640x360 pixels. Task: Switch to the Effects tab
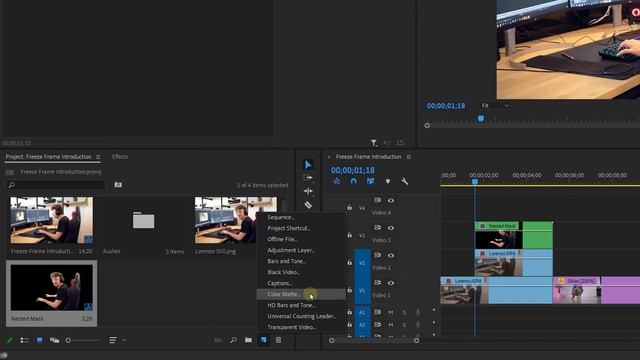(x=120, y=157)
